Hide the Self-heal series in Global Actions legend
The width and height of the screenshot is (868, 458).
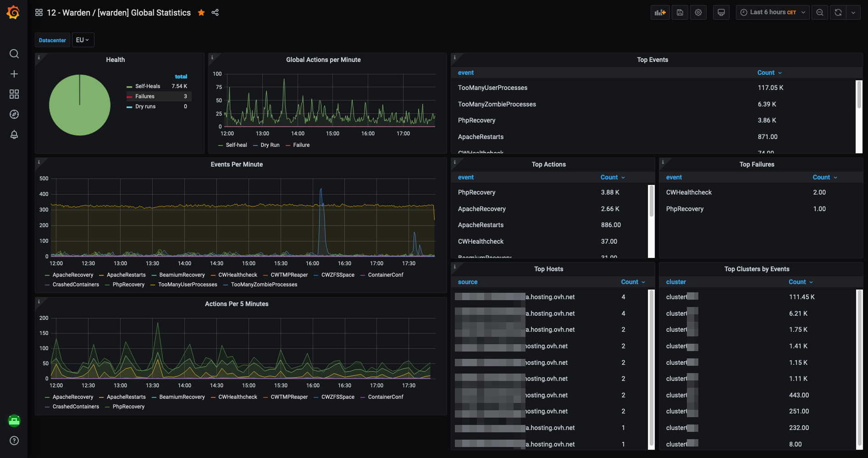[236, 145]
